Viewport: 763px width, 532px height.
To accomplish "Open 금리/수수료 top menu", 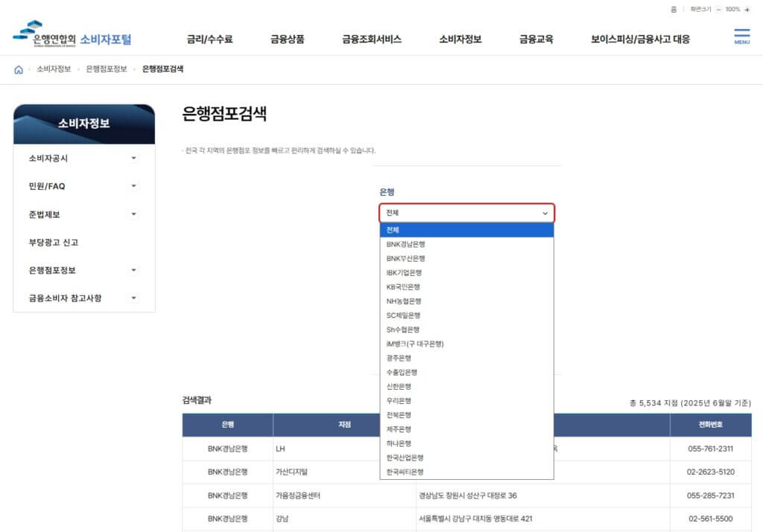I will click(x=209, y=39).
